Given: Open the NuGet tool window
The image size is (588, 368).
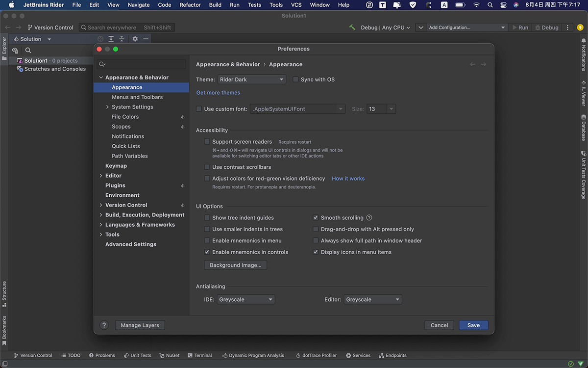Looking at the screenshot, I should (169, 355).
